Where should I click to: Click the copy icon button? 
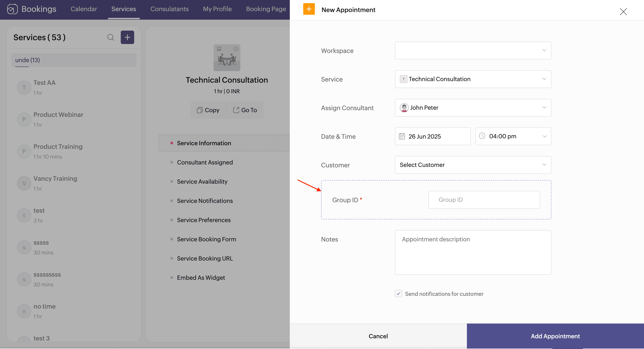point(199,110)
